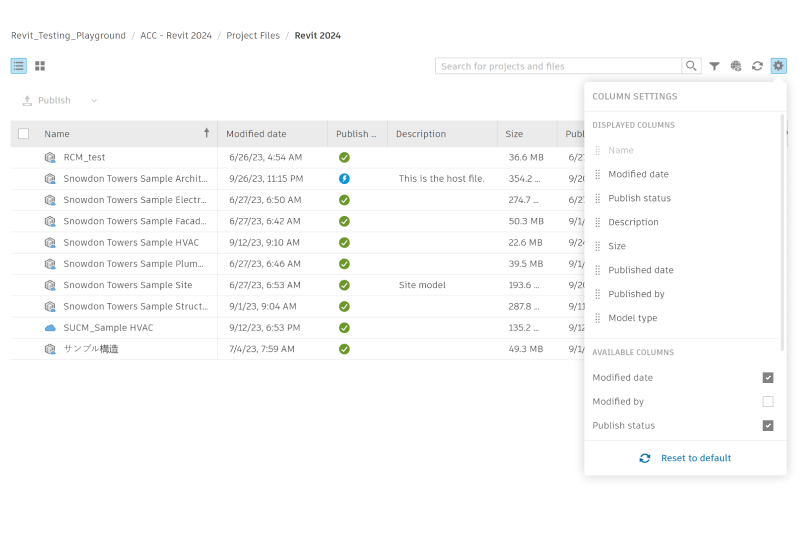Expand the Publish dropdown arrow
The width and height of the screenshot is (800, 547).
(x=94, y=101)
